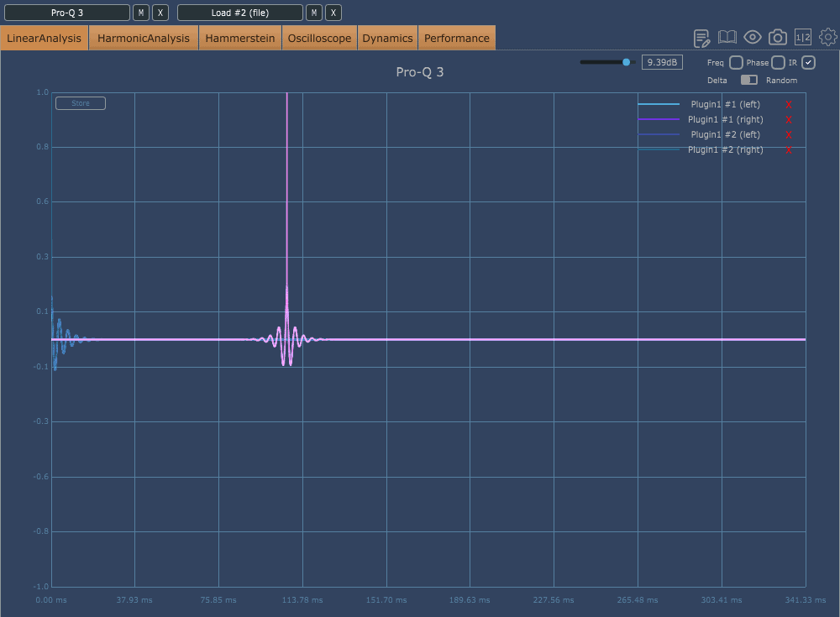The width and height of the screenshot is (840, 617).
Task: Click the 9.39dB value field
Action: point(663,61)
